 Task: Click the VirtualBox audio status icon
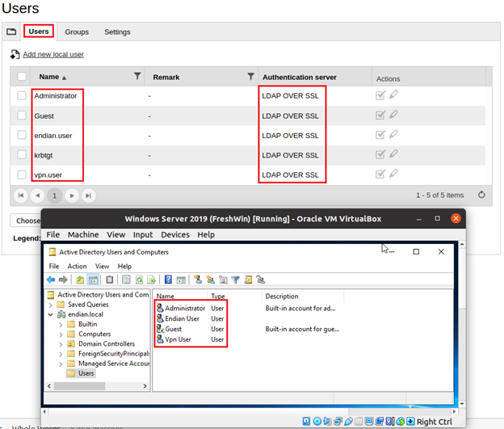tap(327, 421)
